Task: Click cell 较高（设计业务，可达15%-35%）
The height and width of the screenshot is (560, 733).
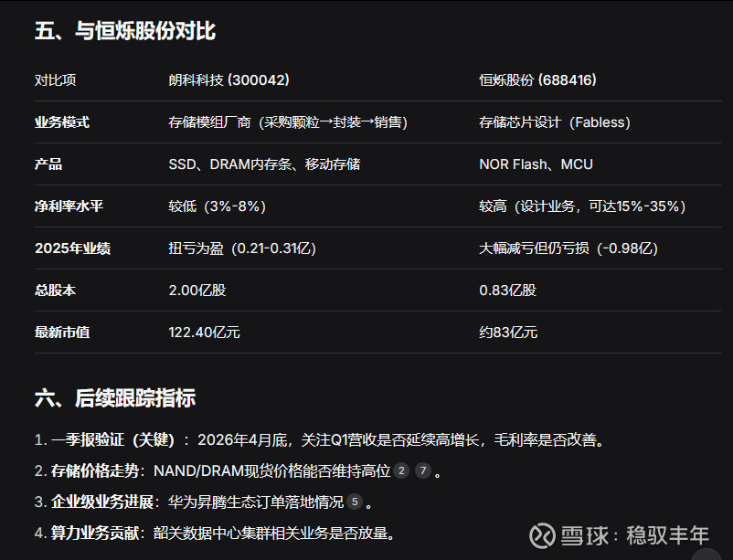Action: 583,206
